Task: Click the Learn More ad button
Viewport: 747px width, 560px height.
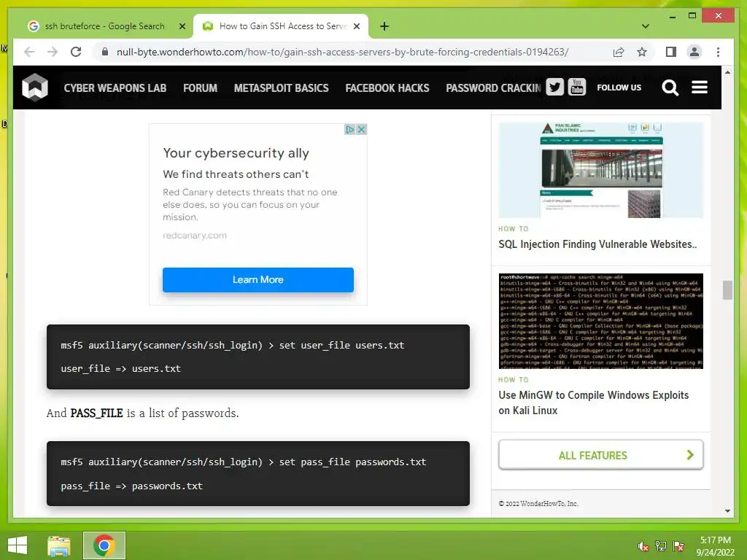Action: (258, 279)
